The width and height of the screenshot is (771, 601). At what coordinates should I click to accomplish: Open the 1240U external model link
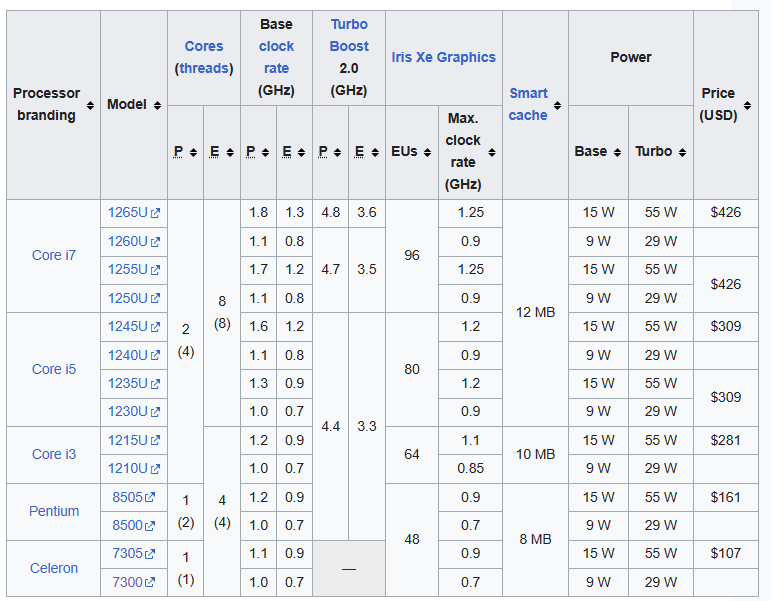[x=134, y=355]
